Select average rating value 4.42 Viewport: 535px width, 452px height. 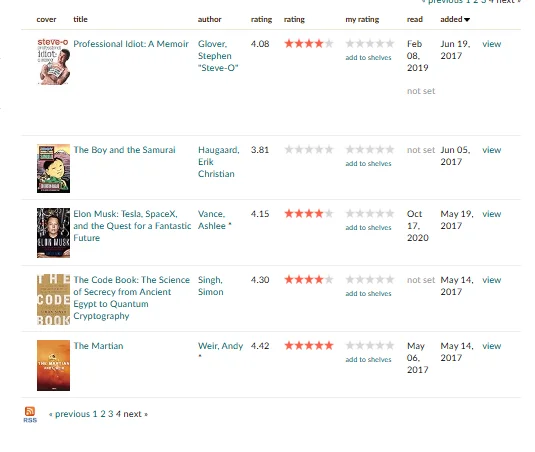pyautogui.click(x=260, y=346)
